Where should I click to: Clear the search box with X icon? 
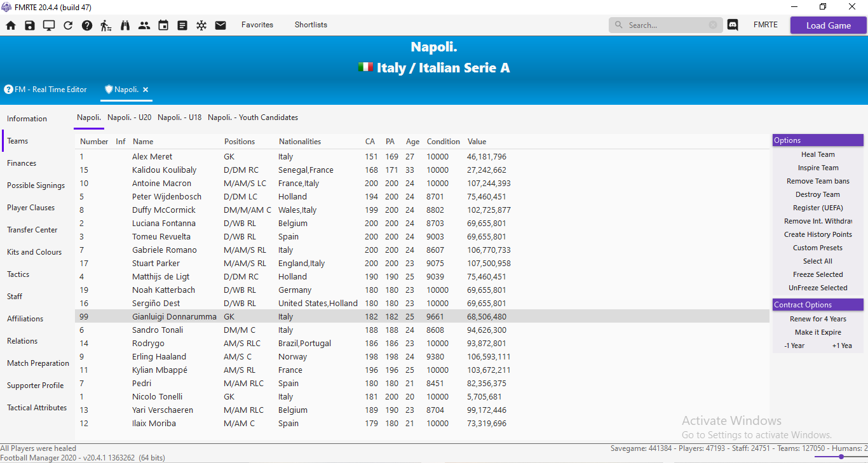[713, 25]
